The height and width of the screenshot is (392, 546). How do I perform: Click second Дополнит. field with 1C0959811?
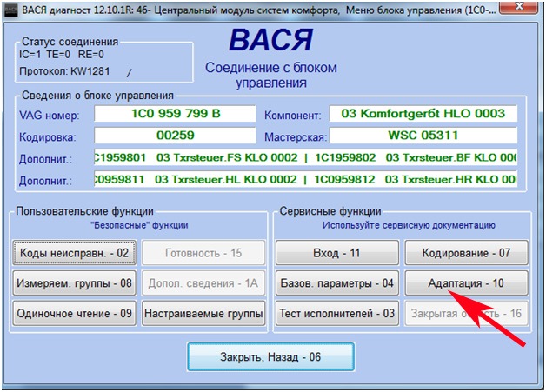pos(305,179)
